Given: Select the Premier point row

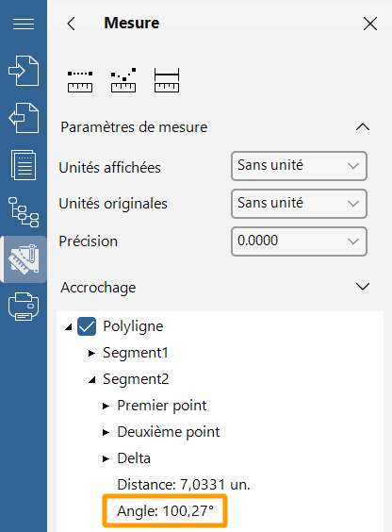Looking at the screenshot, I should 162,406.
